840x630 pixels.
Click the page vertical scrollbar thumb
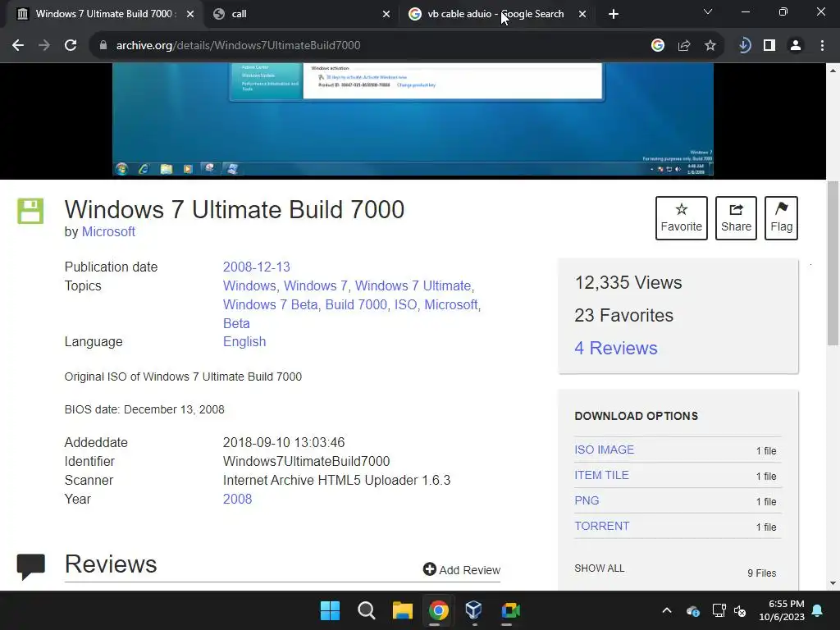click(833, 262)
